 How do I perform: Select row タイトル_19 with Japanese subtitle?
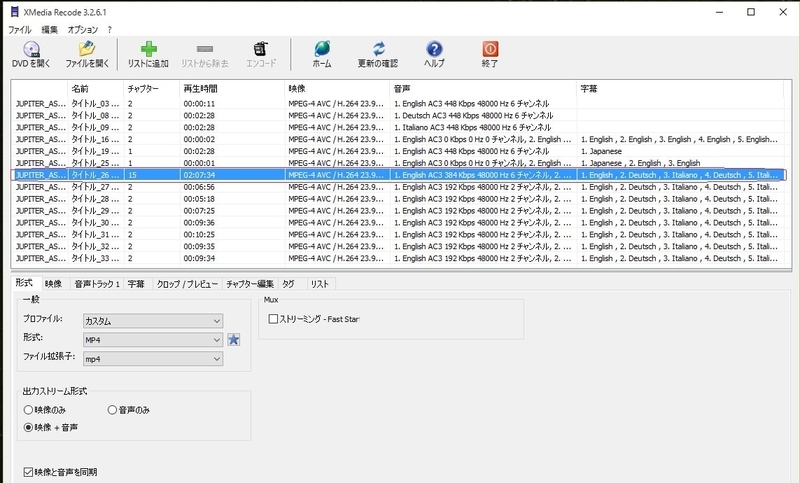397,151
